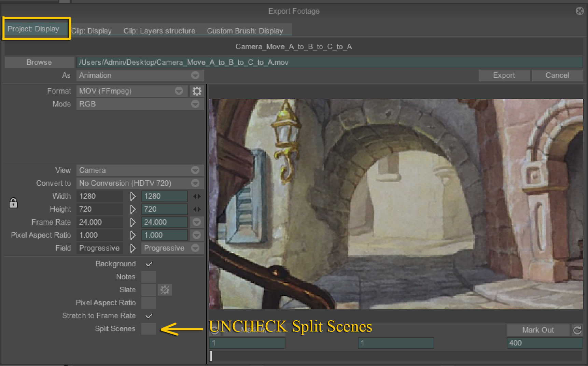Click the output Pixel Aspect Ratio field 1.000
Screen dimensions: 588x366
[x=164, y=235]
